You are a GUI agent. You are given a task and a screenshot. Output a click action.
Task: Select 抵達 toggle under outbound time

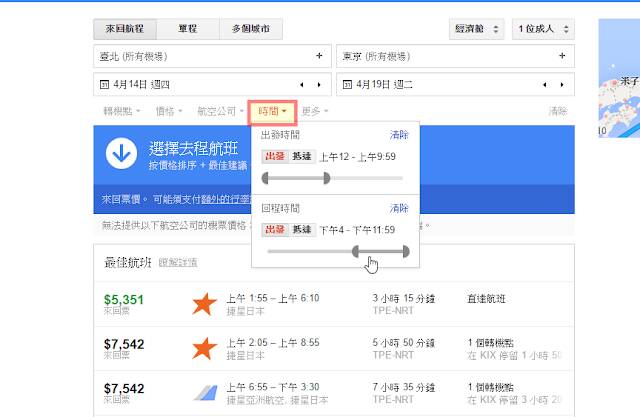click(302, 156)
